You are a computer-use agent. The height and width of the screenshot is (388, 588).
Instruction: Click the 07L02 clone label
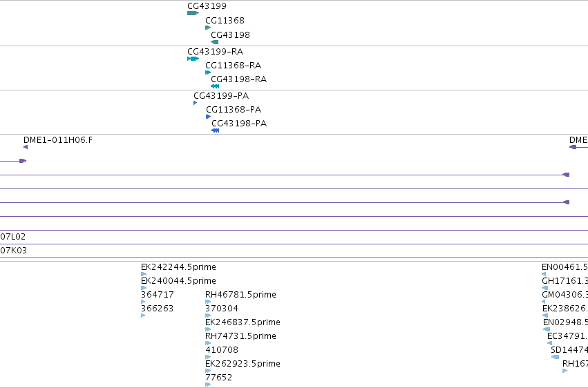pyautogui.click(x=13, y=237)
